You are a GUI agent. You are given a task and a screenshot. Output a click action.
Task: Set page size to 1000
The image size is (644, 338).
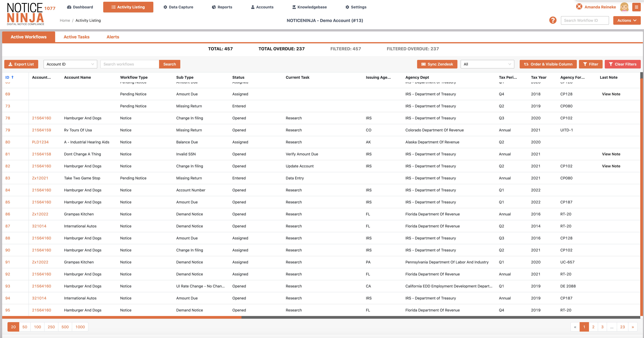[80, 327]
